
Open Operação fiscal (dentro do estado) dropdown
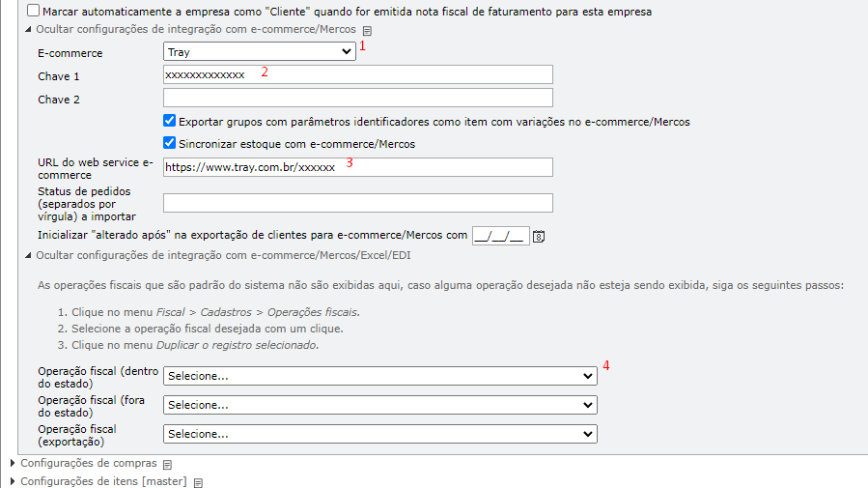tap(379, 376)
